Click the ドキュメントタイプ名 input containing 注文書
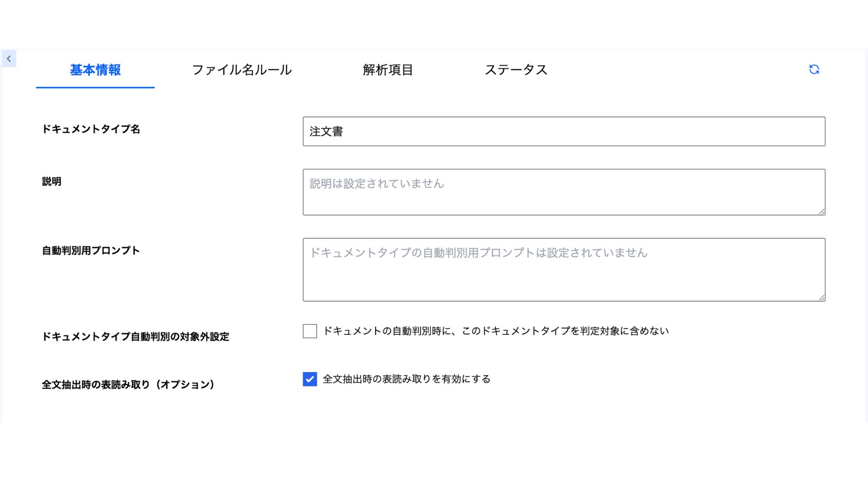868x488 pixels. [x=564, y=131]
